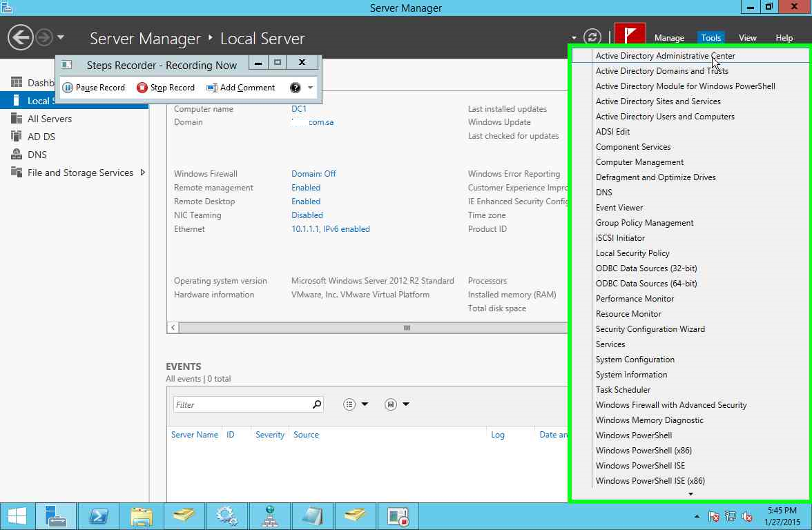Select Active Directory Users and Computers
The height and width of the screenshot is (530, 812).
tap(664, 117)
